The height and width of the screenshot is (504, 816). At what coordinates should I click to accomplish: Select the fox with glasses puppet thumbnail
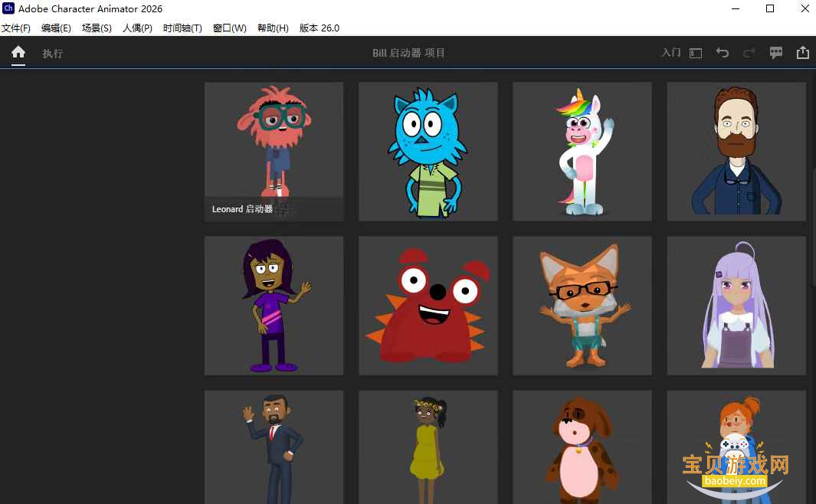582,306
